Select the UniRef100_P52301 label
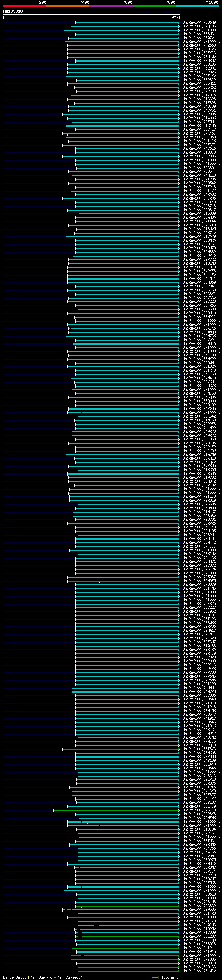The height and width of the screenshot is (980, 222). 199,68
